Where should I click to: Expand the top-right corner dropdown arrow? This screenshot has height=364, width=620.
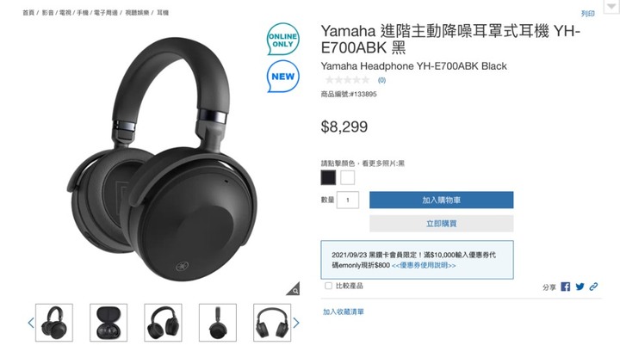611,6
